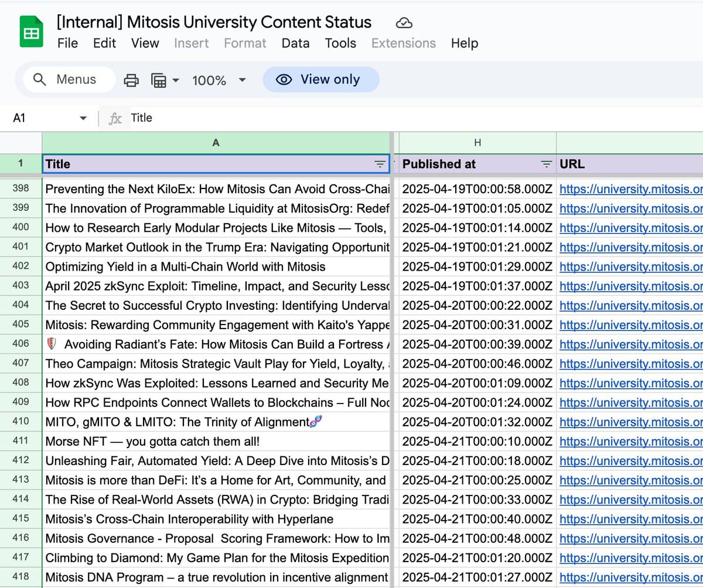Screen dimensions: 703x588
Task: Select cell 2025-04-21T00:00:10.000Z
Action: click(477, 441)
